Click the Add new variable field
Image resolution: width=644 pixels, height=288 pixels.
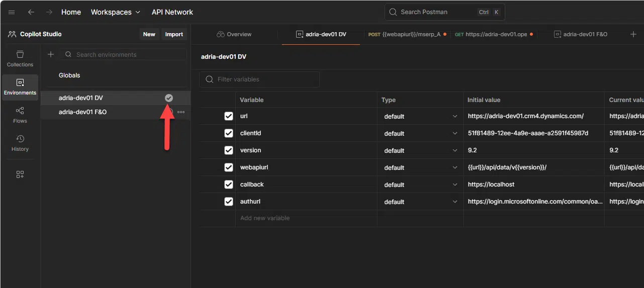click(x=306, y=218)
